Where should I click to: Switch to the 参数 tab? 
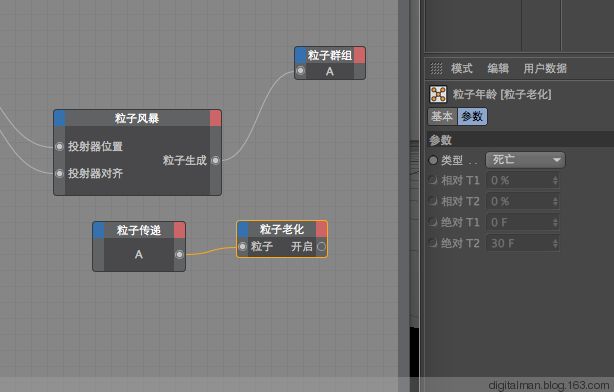click(x=472, y=116)
